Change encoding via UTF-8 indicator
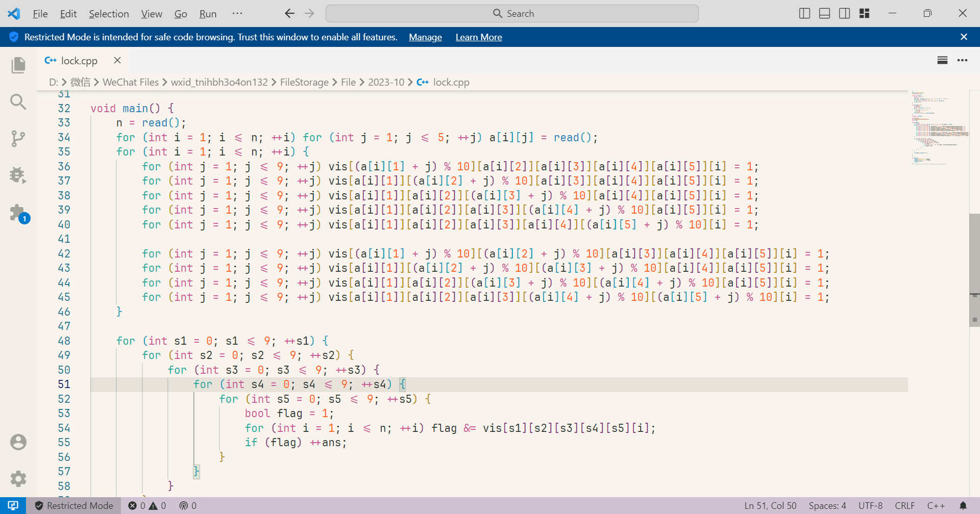This screenshot has height=514, width=980. click(x=870, y=505)
